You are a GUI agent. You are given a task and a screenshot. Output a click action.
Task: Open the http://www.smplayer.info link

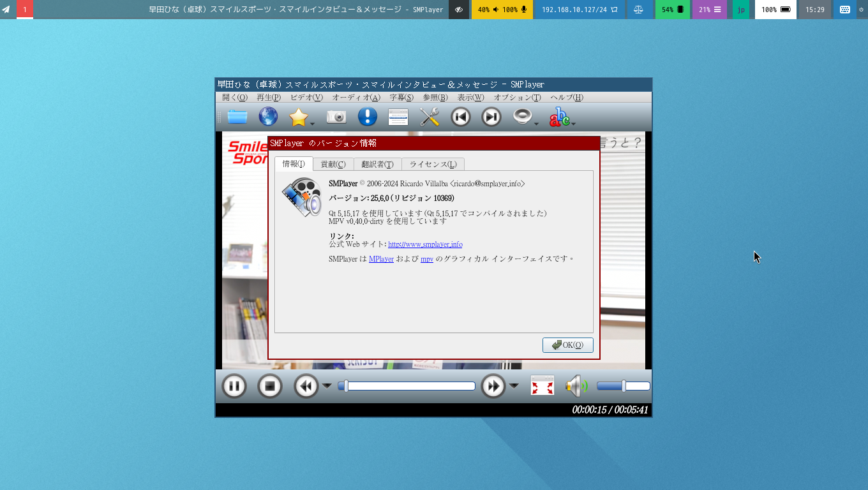point(425,244)
